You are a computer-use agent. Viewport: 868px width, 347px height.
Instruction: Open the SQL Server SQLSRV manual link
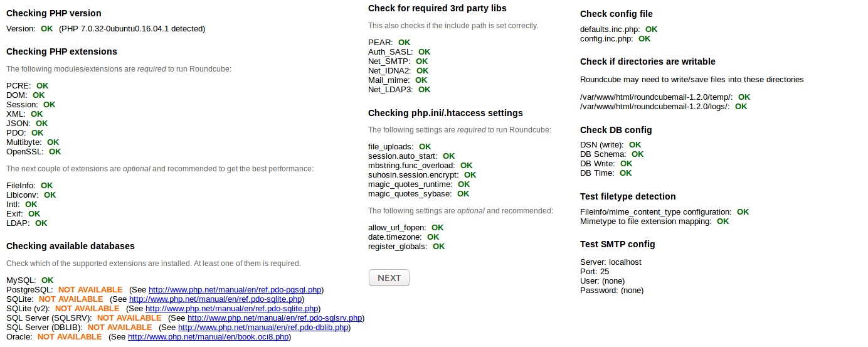[275, 318]
